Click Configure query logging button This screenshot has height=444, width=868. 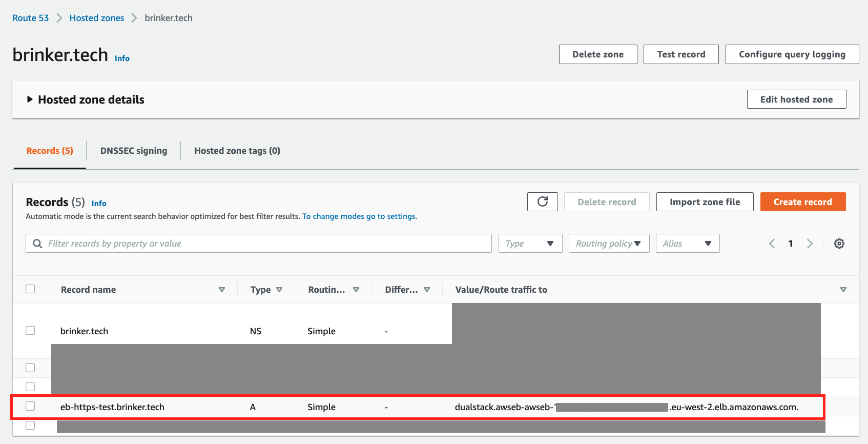point(792,54)
